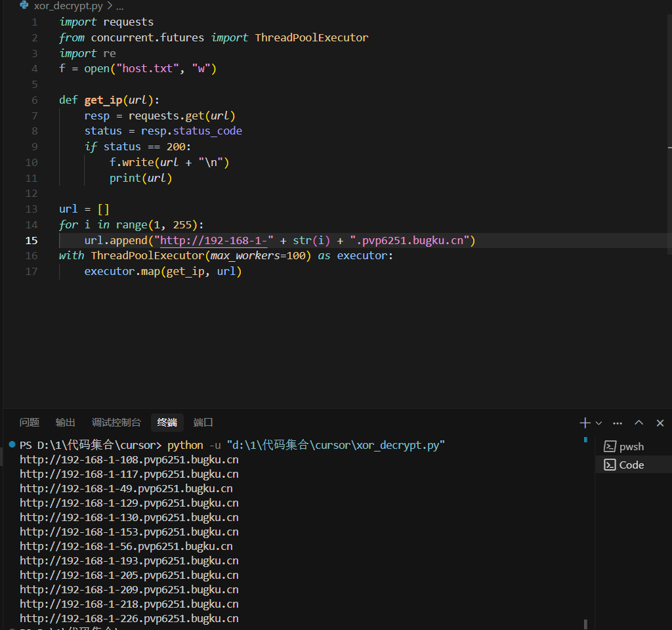This screenshot has height=630, width=672.
Task: Open terminal link ending 1-226.pvp6251.bugku.cn
Action: 129,618
